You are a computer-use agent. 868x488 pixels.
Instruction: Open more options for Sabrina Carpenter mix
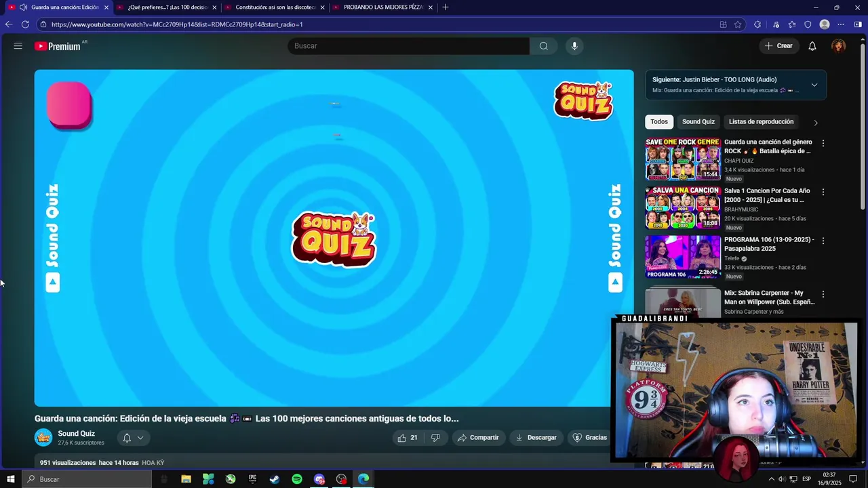(823, 295)
